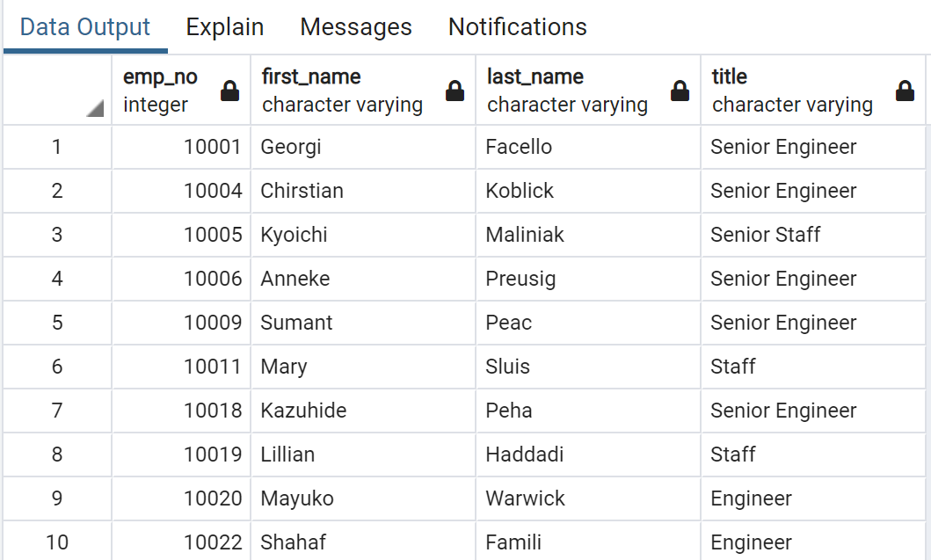Click the lock icon on the title column
This screenshot has height=560, width=931.
904,90
